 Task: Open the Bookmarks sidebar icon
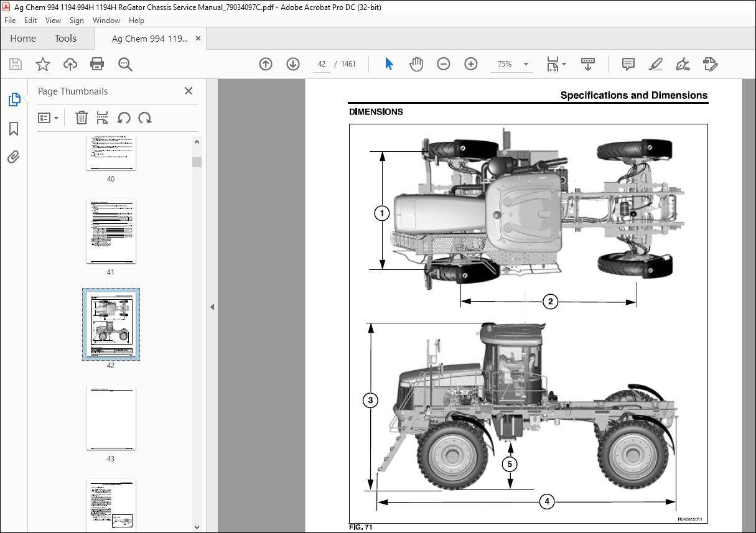coord(14,128)
